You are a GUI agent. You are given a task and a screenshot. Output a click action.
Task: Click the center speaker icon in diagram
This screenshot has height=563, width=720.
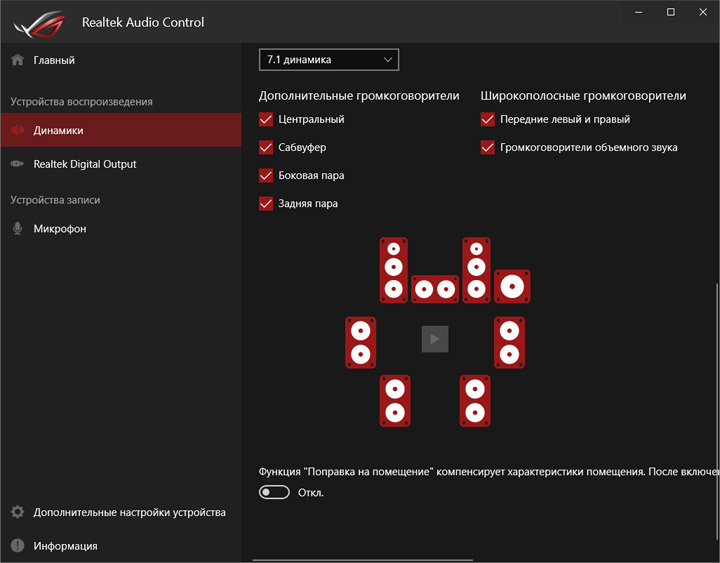click(x=435, y=290)
